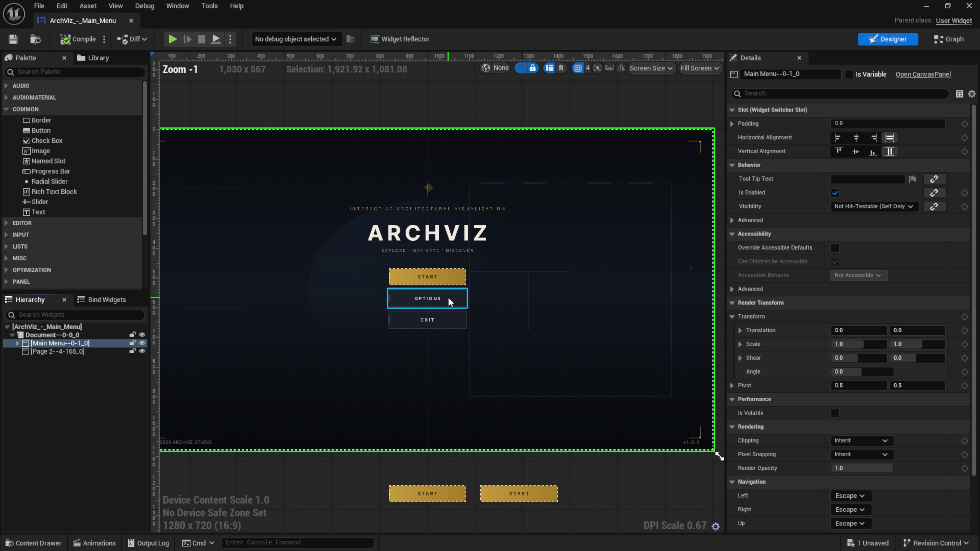Open the Tools menu
The image size is (980, 551).
pyautogui.click(x=209, y=6)
